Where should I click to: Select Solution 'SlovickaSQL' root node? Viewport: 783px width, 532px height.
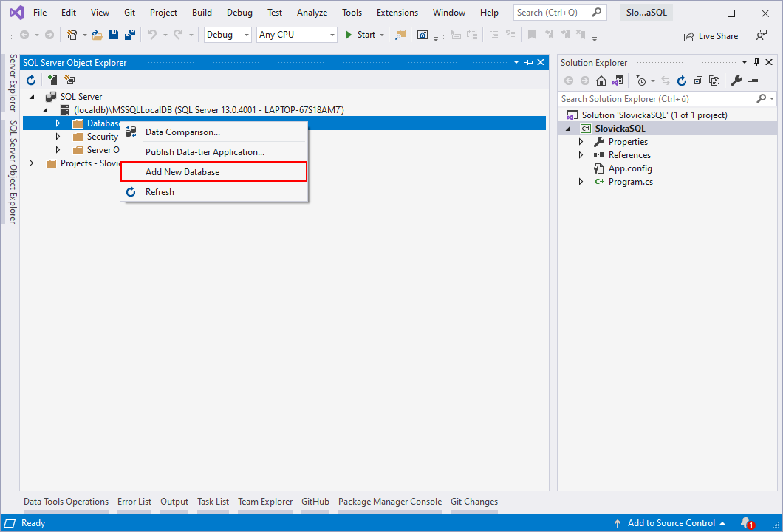654,115
